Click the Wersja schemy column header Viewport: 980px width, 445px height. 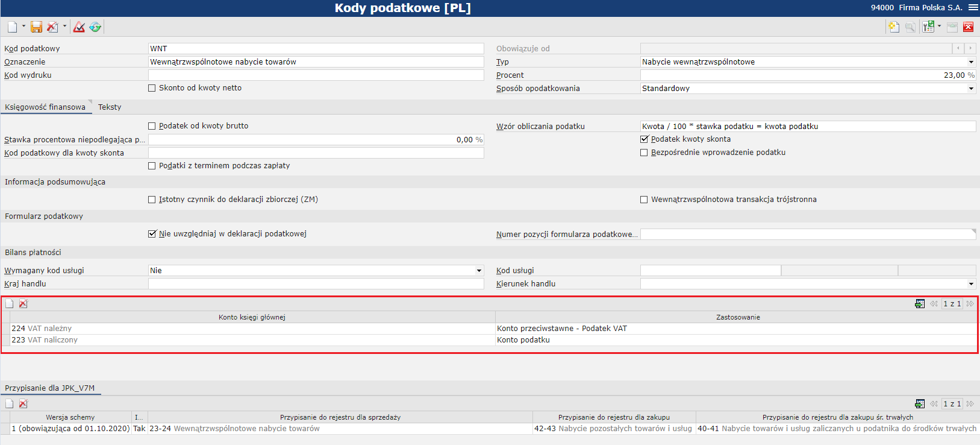click(70, 417)
